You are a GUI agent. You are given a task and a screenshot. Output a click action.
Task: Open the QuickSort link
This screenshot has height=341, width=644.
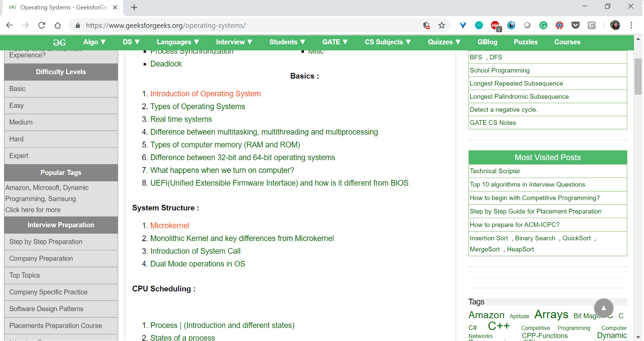point(576,238)
